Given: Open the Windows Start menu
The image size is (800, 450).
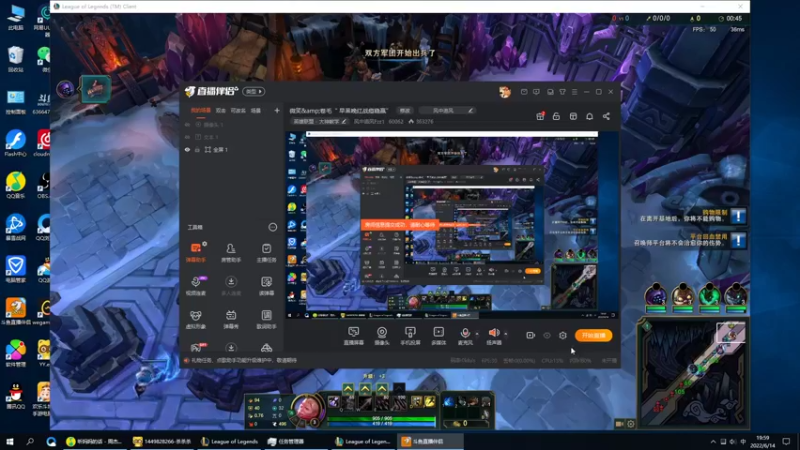Looking at the screenshot, I should coord(10,441).
